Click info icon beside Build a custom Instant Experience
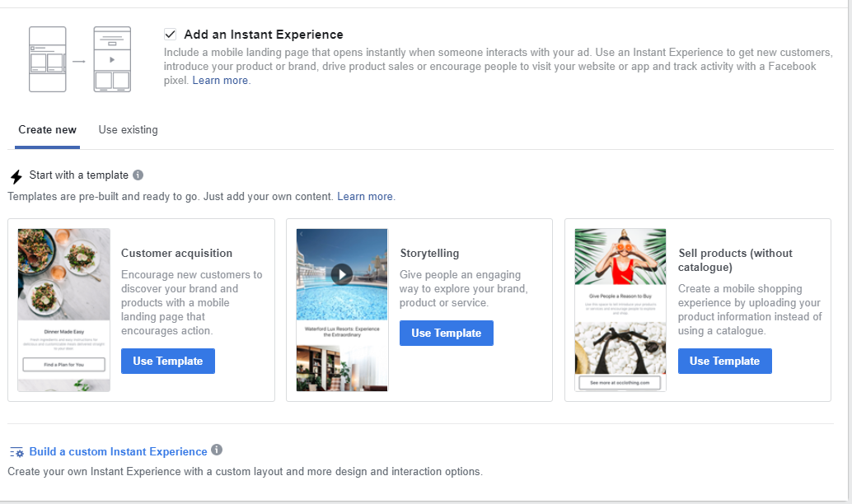Viewport: 852px width, 504px height. [217, 450]
